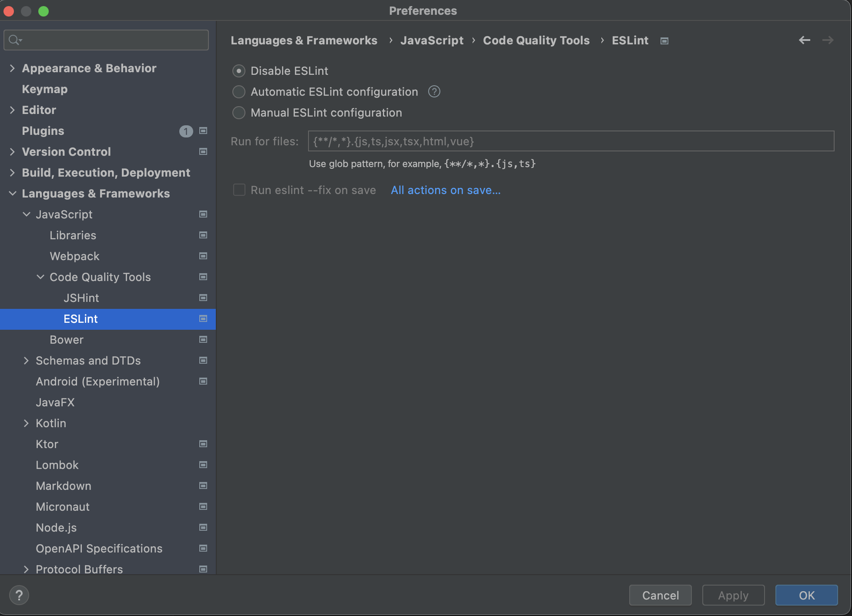Collapse the JavaScript tree node
Screen dimensions: 852x616
point(27,214)
